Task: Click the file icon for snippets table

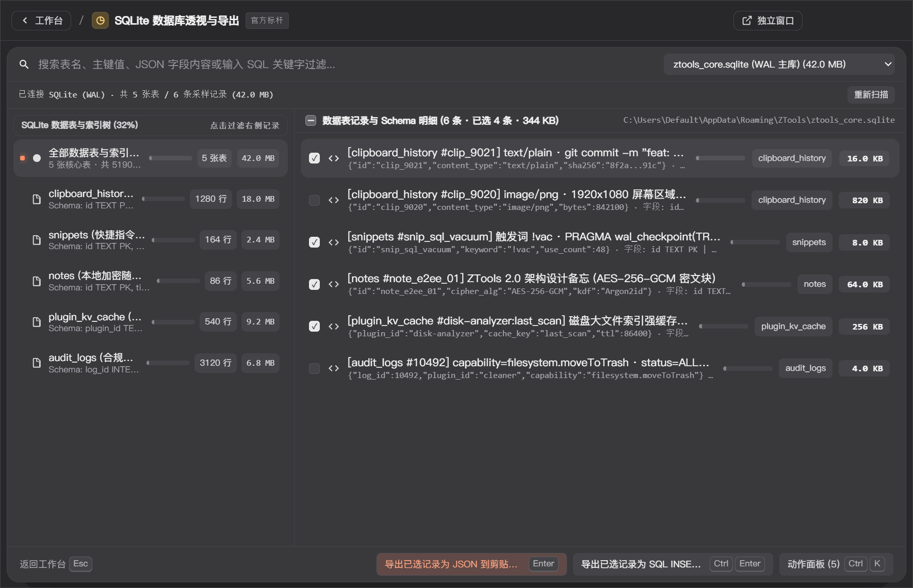Action: click(x=37, y=240)
